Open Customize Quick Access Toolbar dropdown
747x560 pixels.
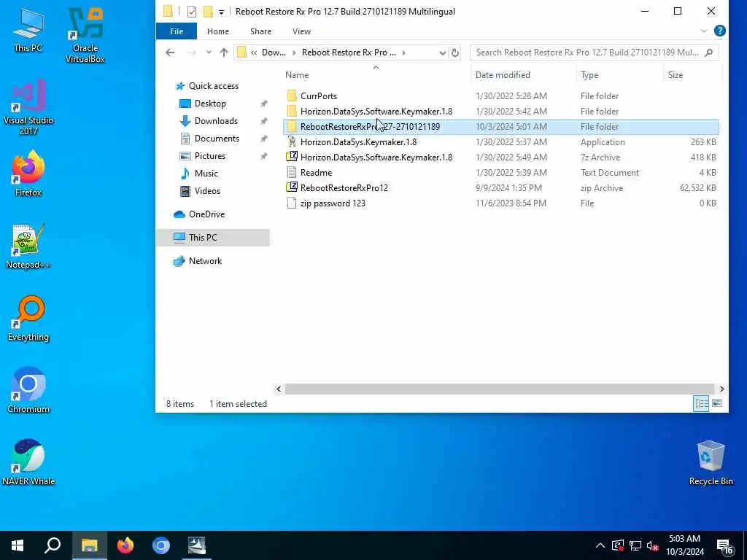pos(222,12)
